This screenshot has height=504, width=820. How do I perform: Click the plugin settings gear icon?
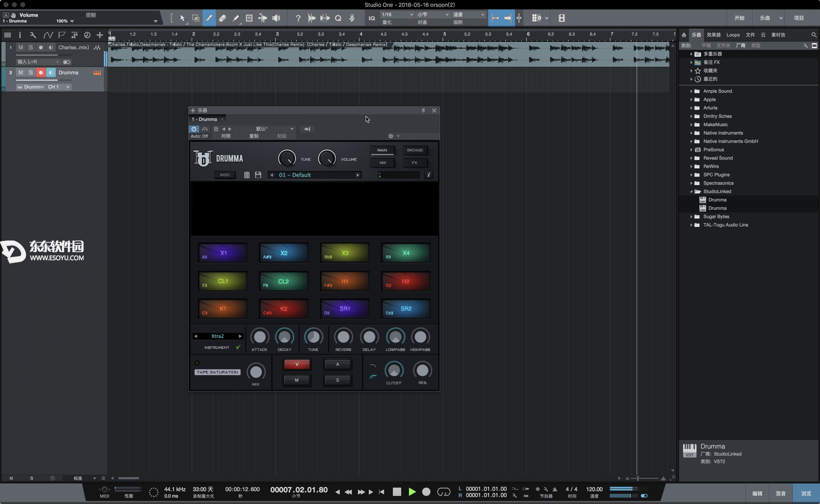click(x=391, y=136)
